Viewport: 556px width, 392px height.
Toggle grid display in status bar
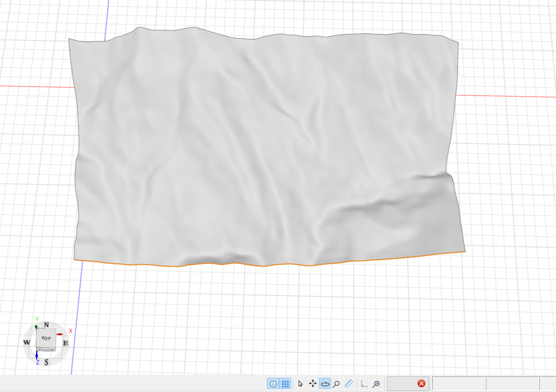[x=285, y=384]
